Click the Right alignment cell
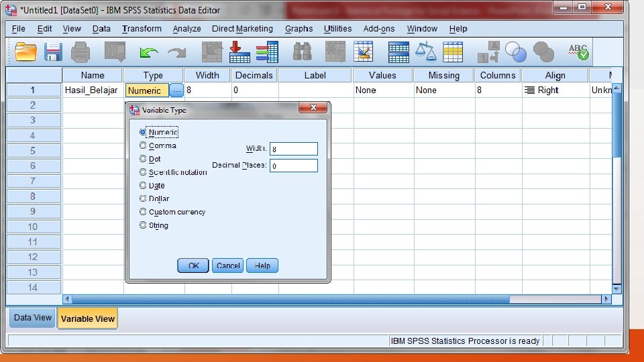 [x=555, y=90]
